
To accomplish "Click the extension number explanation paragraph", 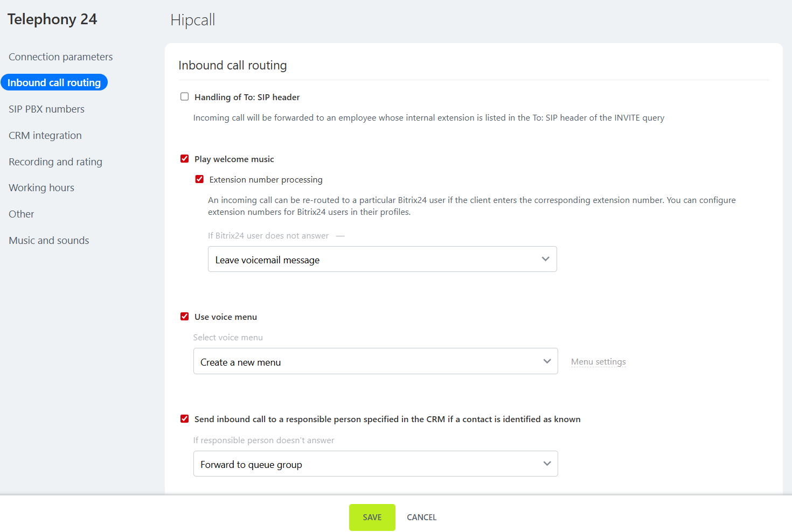I will 472,206.
